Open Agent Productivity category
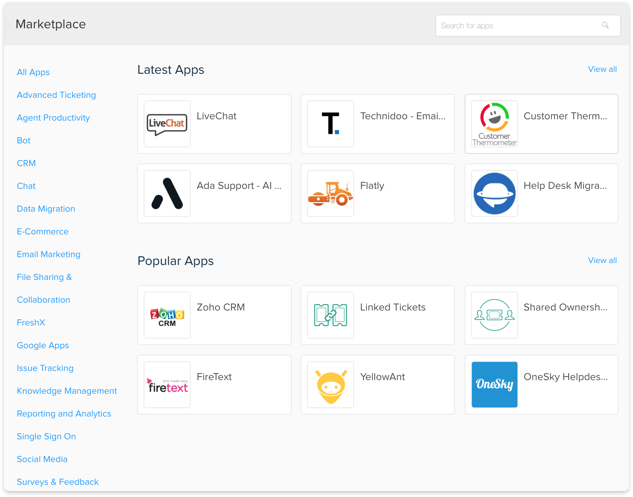 tap(53, 118)
